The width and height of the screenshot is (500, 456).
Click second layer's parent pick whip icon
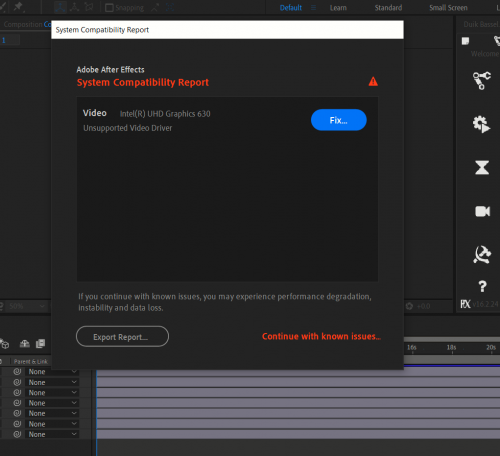tap(17, 382)
